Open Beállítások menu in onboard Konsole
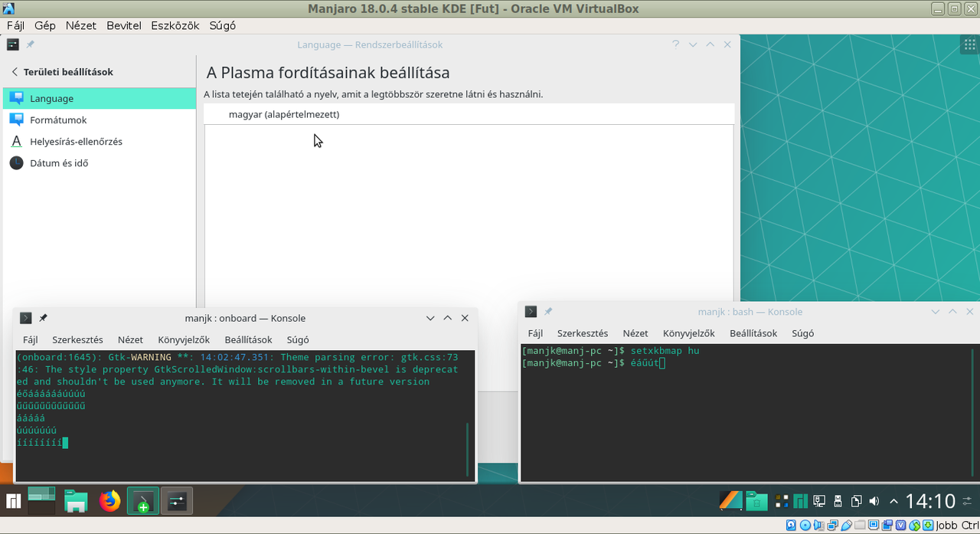This screenshot has width=980, height=534. click(248, 339)
